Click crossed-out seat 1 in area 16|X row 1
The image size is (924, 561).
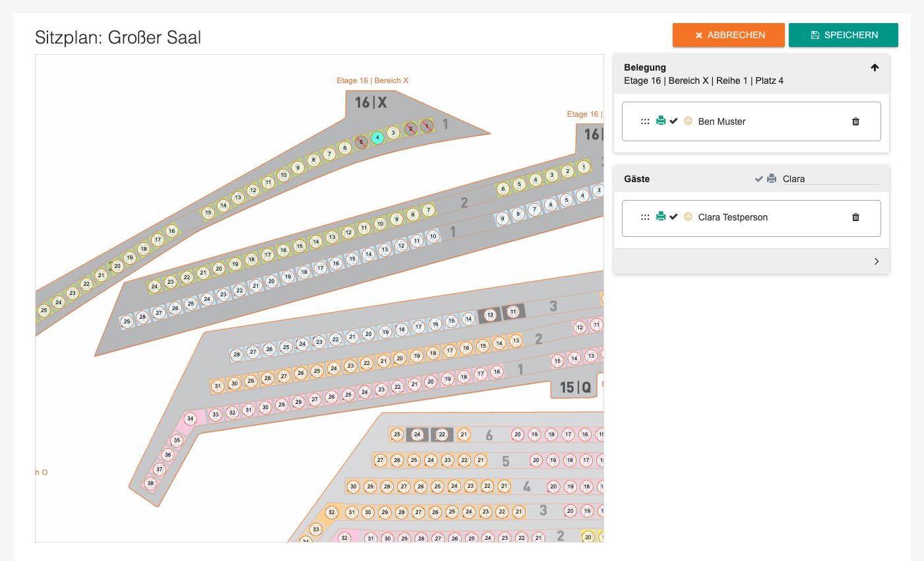coord(427,125)
